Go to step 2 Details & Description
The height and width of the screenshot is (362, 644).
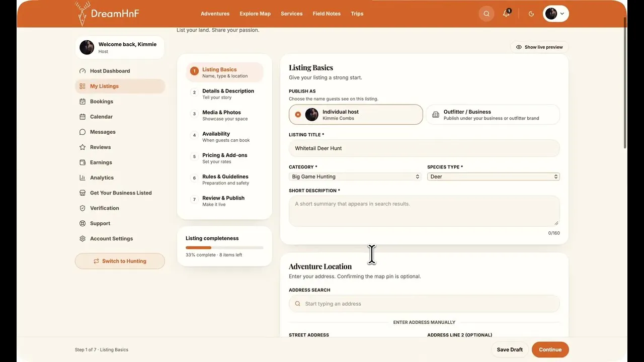(225, 94)
